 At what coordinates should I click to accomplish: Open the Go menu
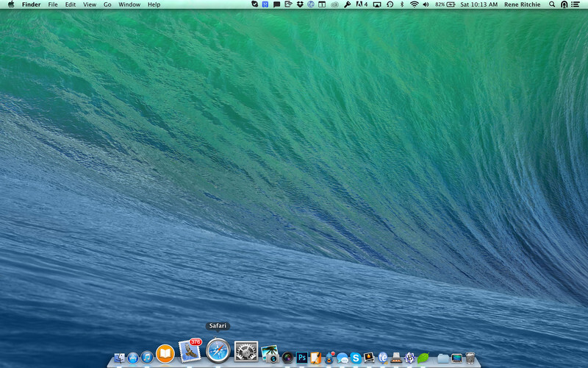pyautogui.click(x=107, y=4)
